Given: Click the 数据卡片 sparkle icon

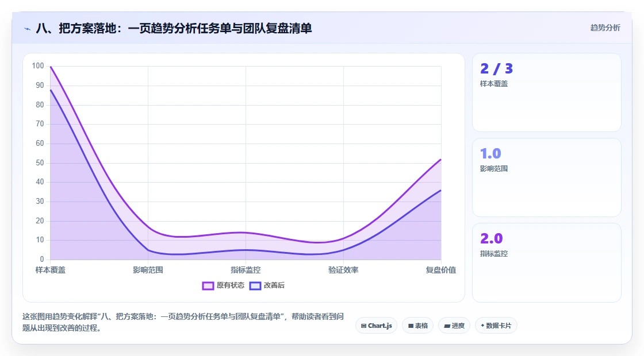Looking at the screenshot, I should coord(482,326).
